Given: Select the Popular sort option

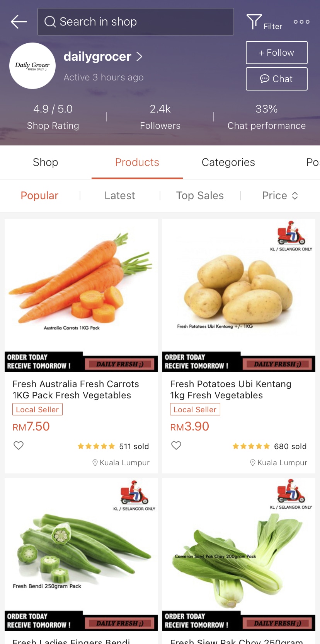Looking at the screenshot, I should [39, 196].
